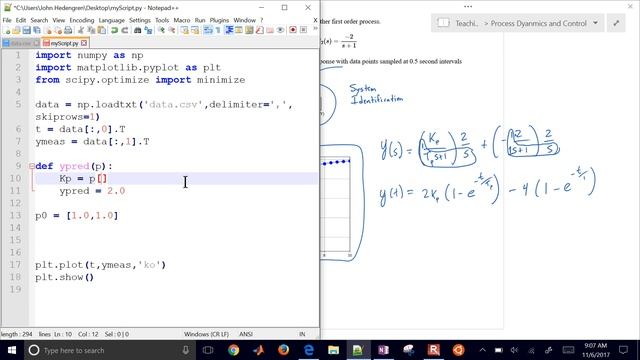Undo with the green arrow icon
The image size is (640, 360).
[114, 30]
